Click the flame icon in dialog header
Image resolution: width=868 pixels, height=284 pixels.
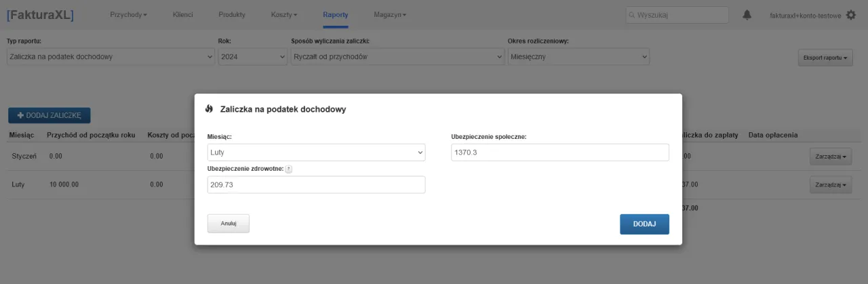click(210, 109)
